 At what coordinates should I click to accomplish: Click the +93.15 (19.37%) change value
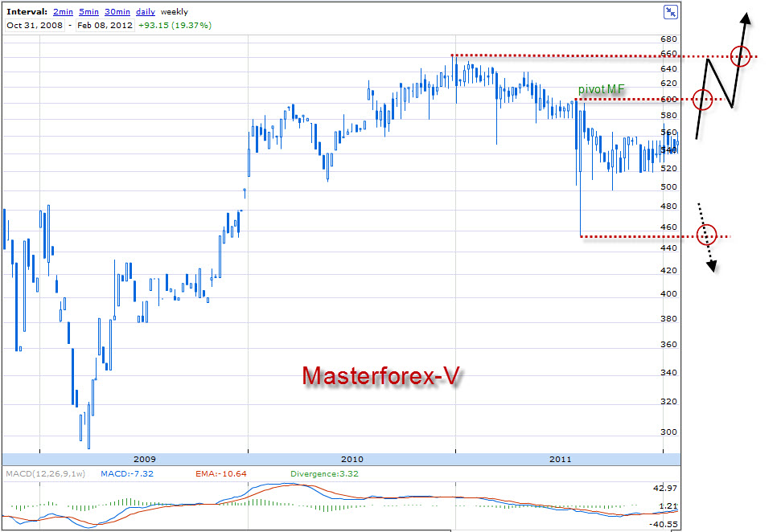pos(175,25)
